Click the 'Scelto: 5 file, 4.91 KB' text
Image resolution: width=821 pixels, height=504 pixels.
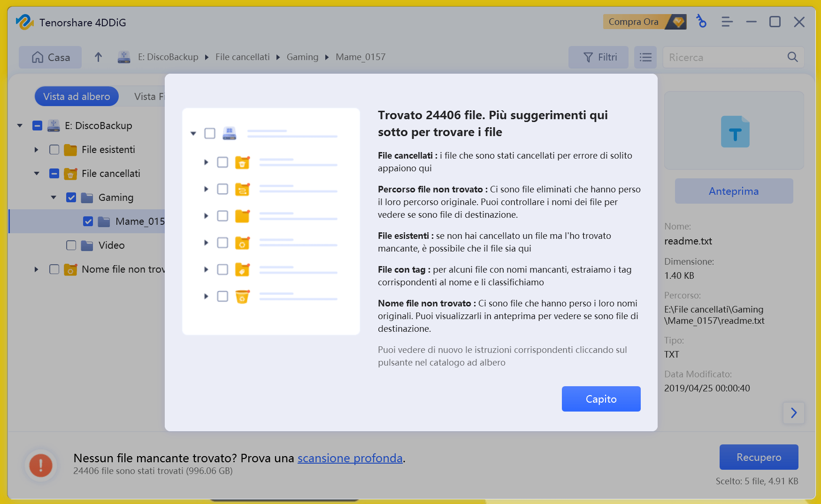[x=757, y=481]
